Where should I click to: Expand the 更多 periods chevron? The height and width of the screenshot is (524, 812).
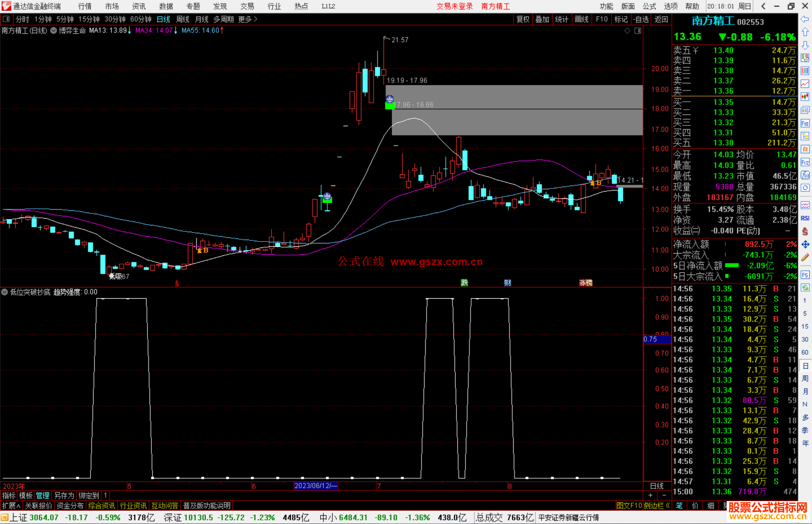coord(256,19)
